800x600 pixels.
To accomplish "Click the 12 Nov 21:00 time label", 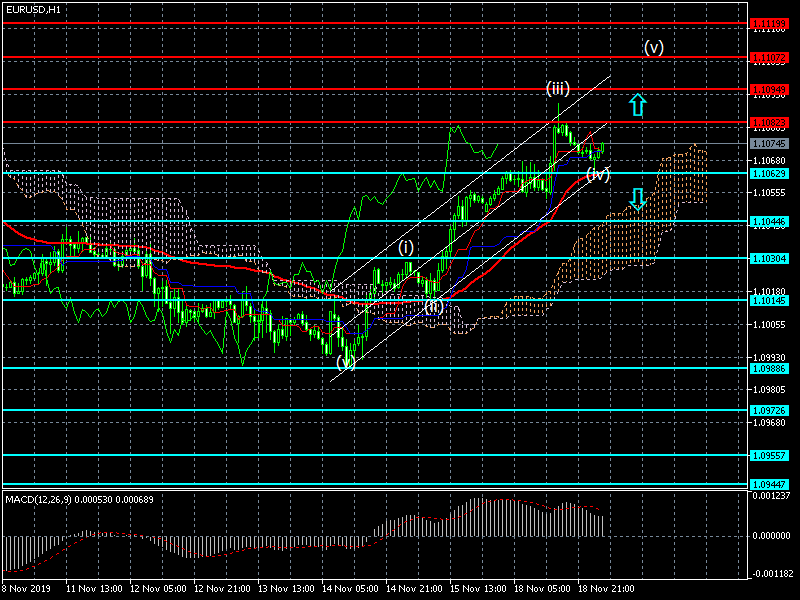I will click(222, 588).
